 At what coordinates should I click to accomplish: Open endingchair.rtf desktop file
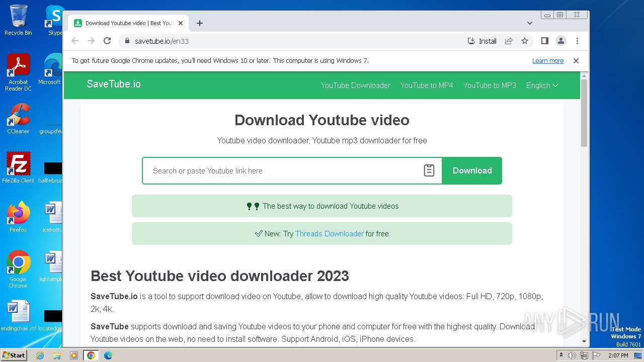[18, 316]
